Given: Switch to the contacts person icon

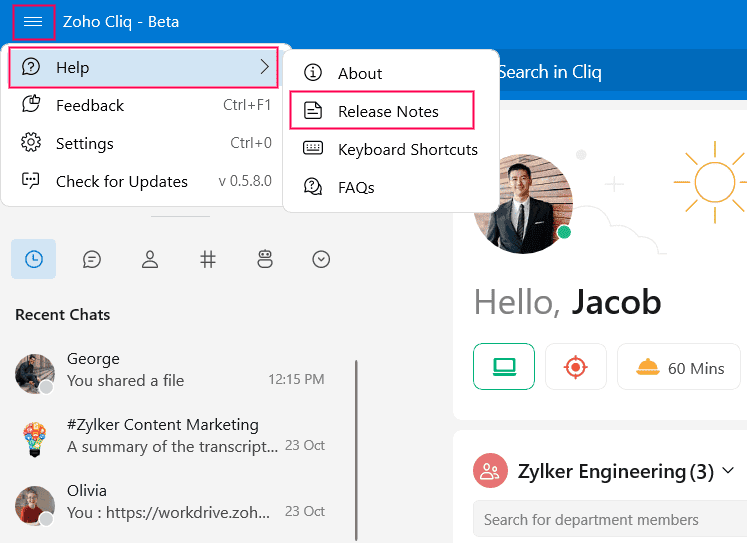Looking at the screenshot, I should click(150, 259).
